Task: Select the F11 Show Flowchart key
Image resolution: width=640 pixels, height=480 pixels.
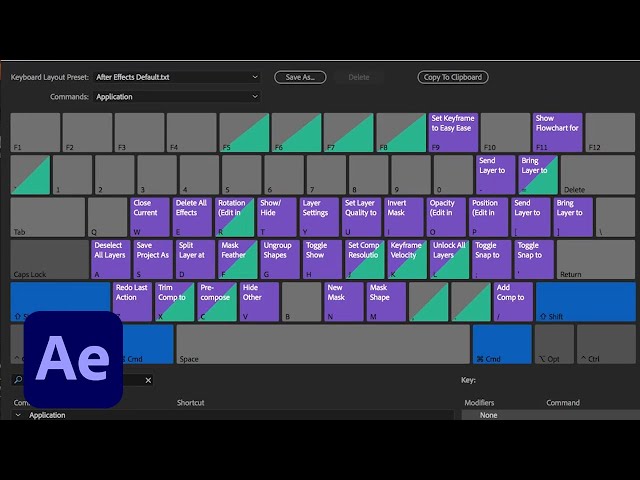Action: tap(558, 133)
